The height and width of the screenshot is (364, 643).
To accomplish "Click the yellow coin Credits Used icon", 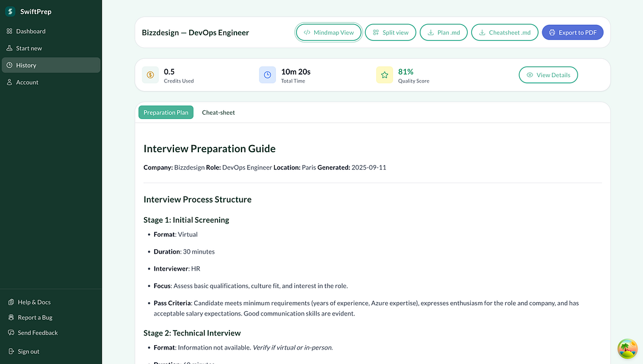I will pos(150,74).
